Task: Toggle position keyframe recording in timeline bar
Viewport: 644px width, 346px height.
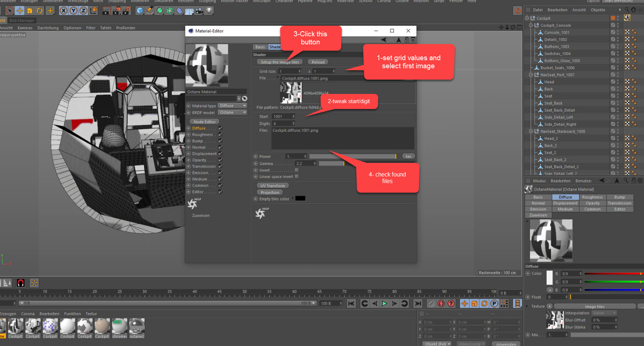Action: (x=465, y=303)
